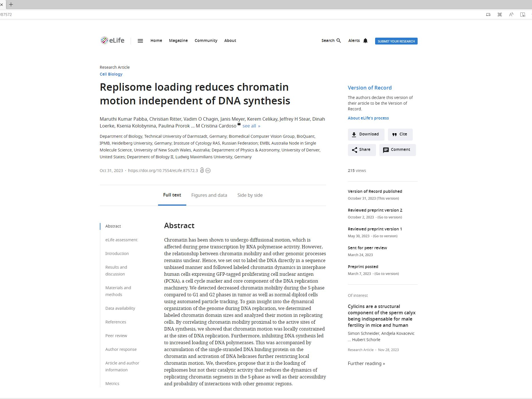Viewport: 532px width, 399px height.
Task: Click the Creative Commons license icon
Action: 208,171
